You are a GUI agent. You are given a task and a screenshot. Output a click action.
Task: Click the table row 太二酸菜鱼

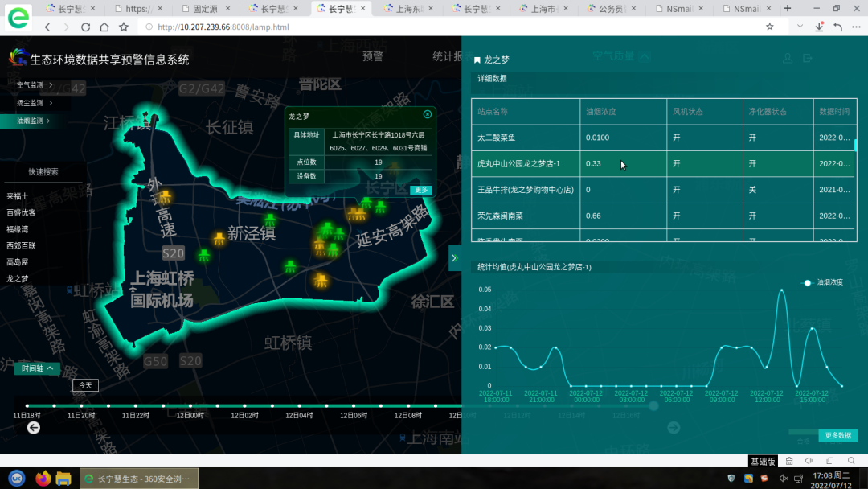[664, 138]
